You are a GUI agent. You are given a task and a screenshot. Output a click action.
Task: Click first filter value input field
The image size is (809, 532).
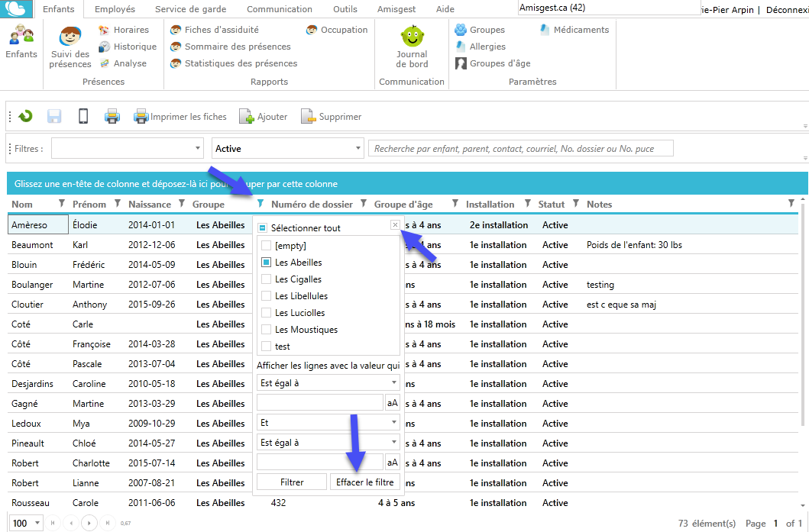320,402
